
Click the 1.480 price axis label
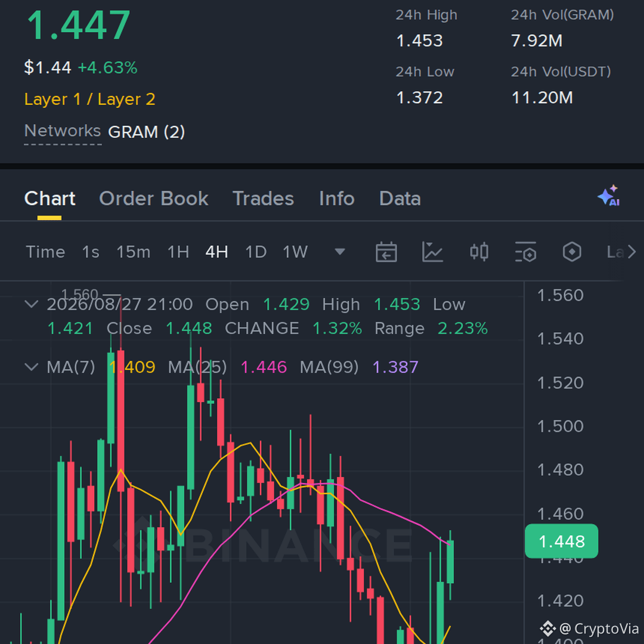tap(560, 470)
